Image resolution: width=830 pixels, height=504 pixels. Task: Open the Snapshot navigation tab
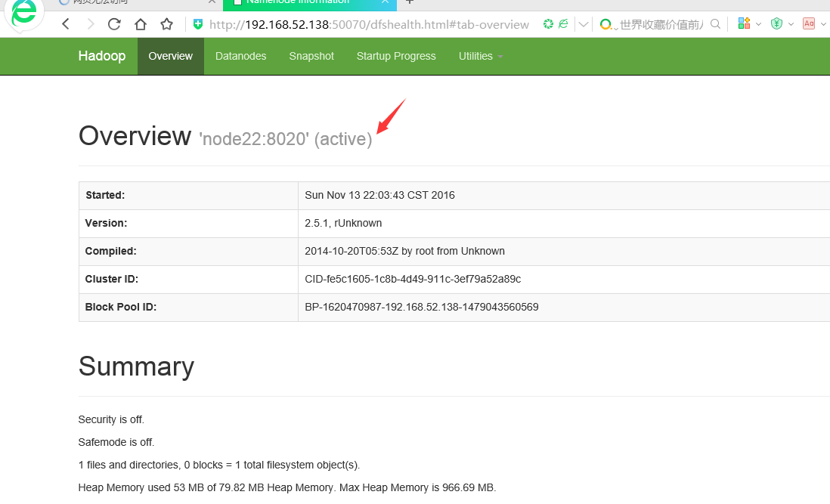(311, 56)
